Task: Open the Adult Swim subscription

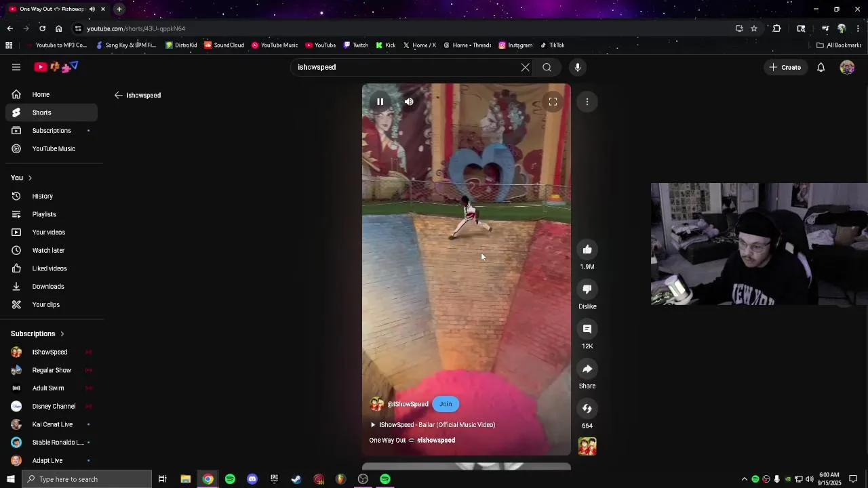Action: point(52,388)
